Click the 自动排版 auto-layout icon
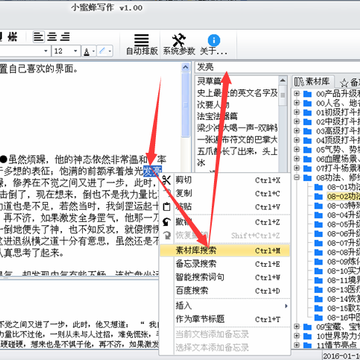This screenshot has width=360, height=360. tap(142, 41)
